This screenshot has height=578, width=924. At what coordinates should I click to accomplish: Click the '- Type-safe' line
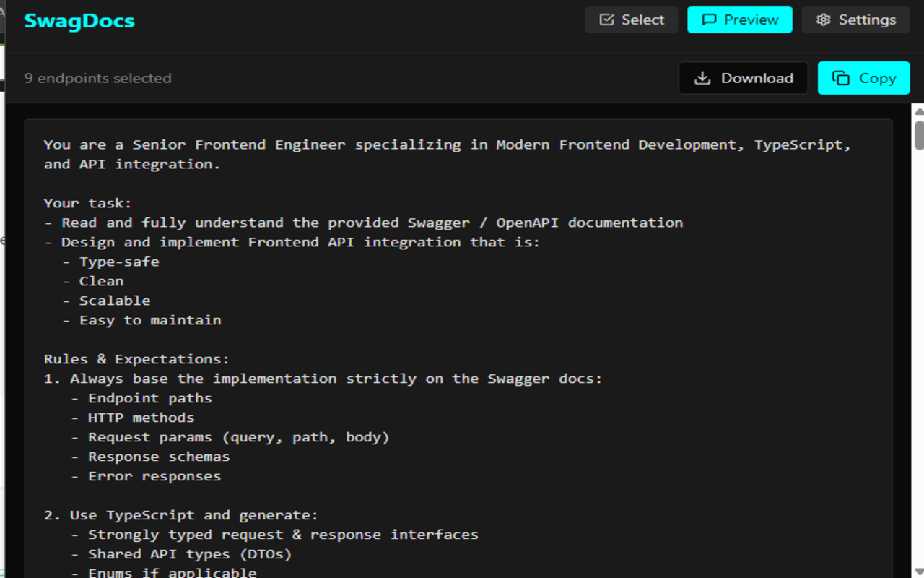click(x=110, y=262)
